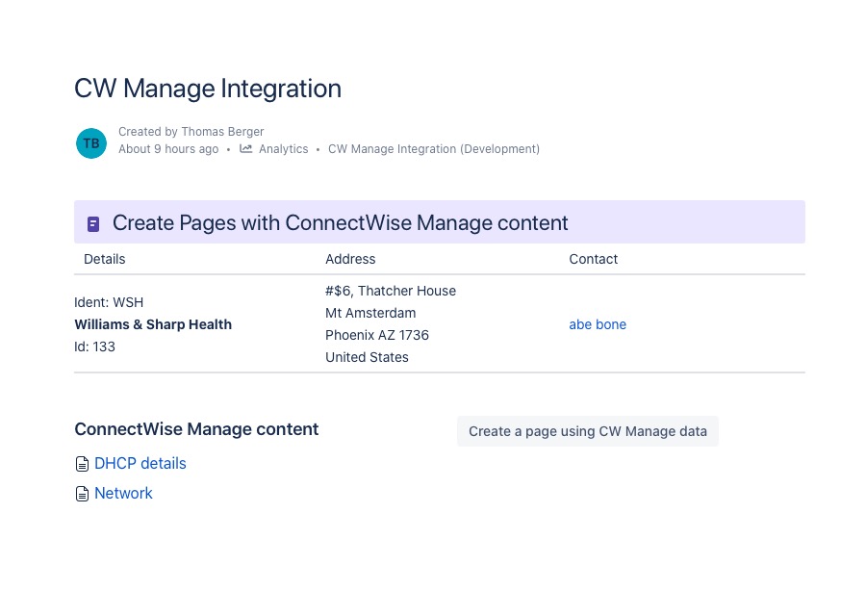Viewport: 866px width, 616px height.
Task: Open CW Manage Integration (Development) space link
Action: (x=433, y=149)
